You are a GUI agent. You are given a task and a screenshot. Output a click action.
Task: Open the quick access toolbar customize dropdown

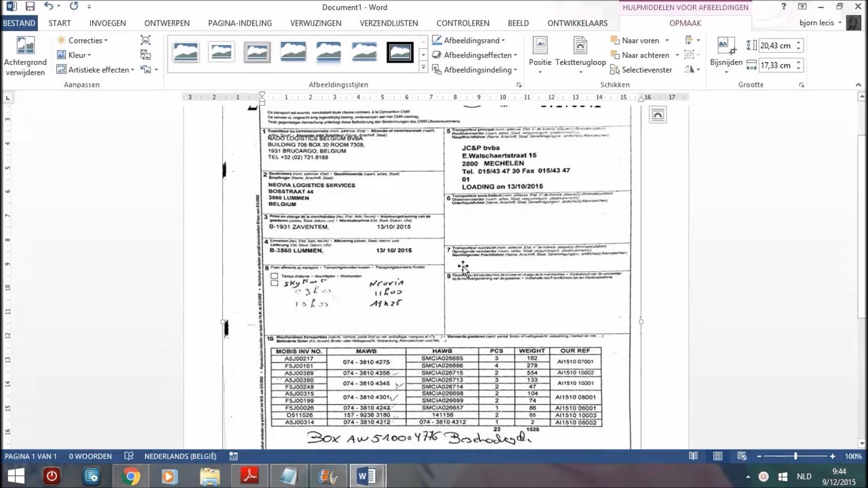click(x=90, y=7)
